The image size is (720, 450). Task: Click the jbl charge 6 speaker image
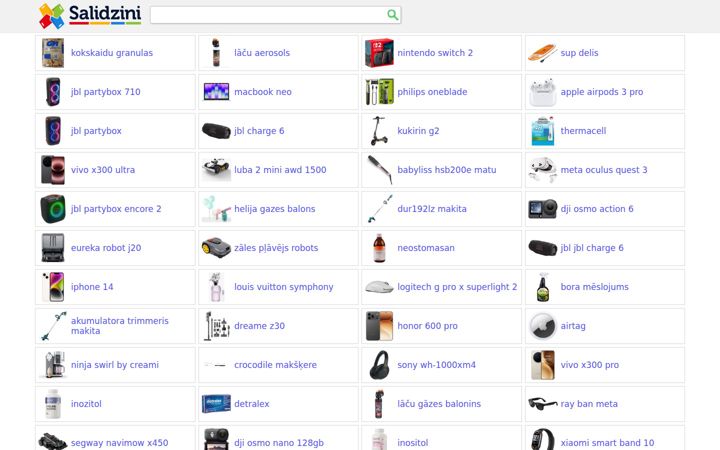tap(216, 131)
